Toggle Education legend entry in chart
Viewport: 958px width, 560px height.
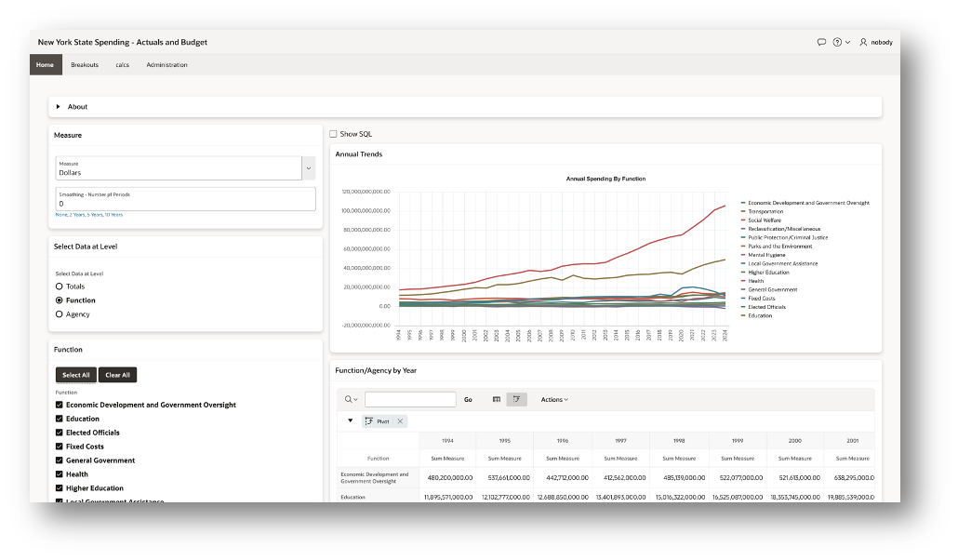click(x=756, y=315)
